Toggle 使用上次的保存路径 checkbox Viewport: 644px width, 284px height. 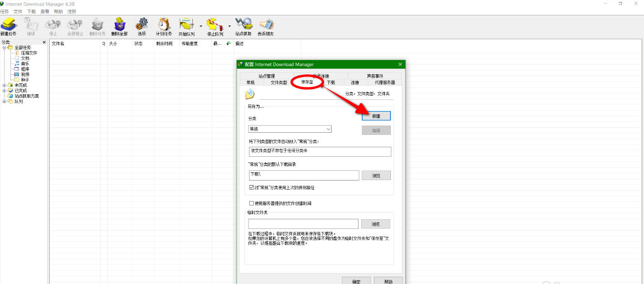252,187
